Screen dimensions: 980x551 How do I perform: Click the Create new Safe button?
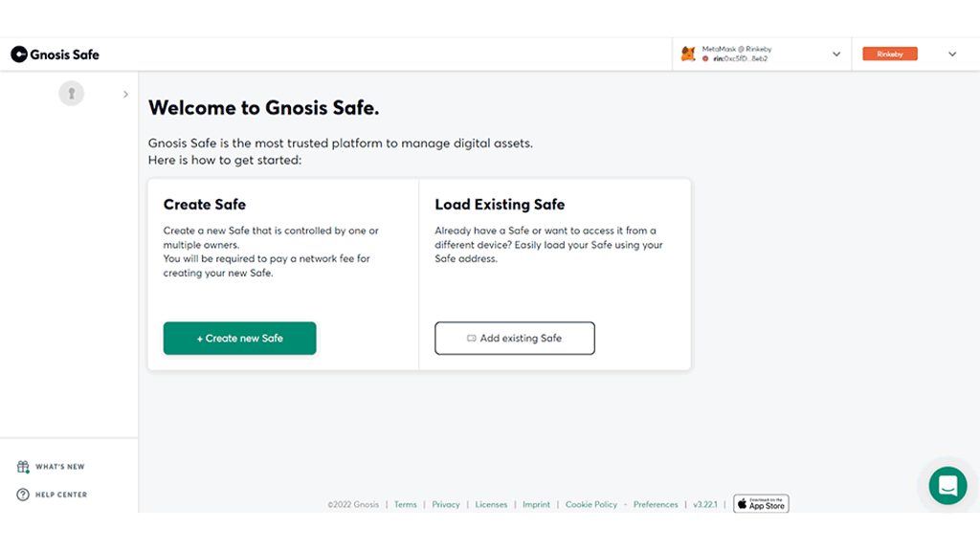[x=239, y=338]
